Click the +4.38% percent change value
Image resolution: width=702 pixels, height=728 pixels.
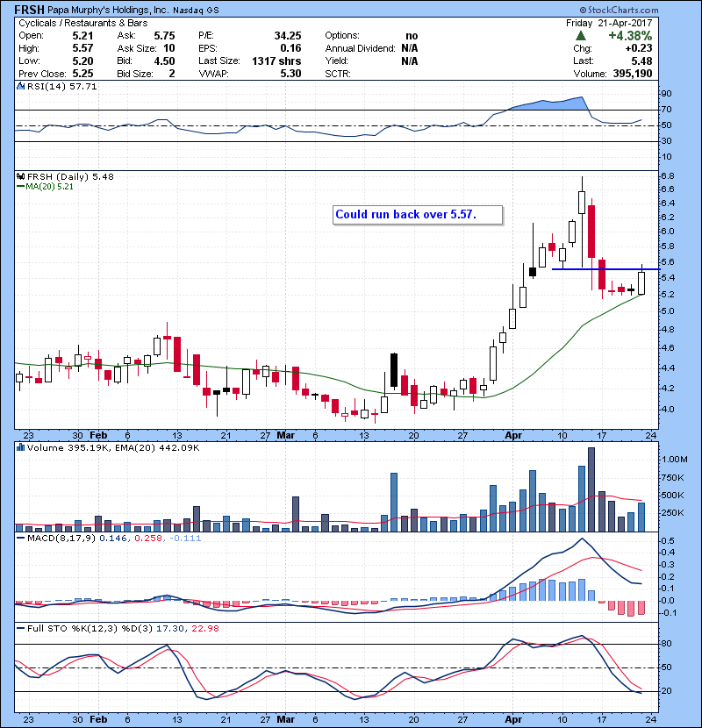[x=630, y=36]
